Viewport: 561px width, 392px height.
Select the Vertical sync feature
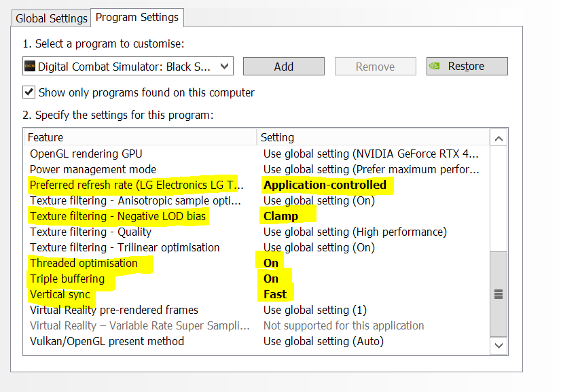tap(60, 294)
